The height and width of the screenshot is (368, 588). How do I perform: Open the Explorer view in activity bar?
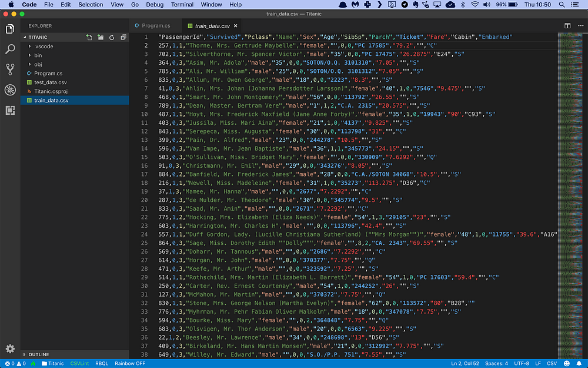pyautogui.click(x=10, y=29)
